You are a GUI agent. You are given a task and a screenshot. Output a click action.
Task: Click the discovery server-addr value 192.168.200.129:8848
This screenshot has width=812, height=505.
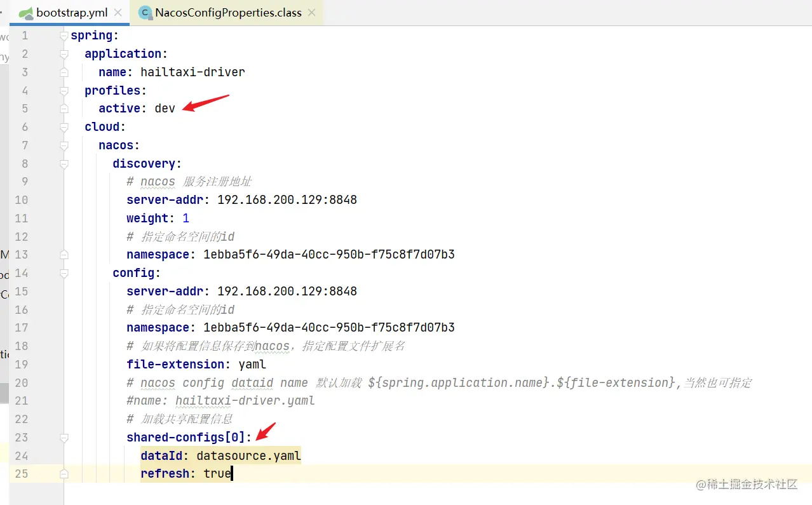pyautogui.click(x=287, y=200)
